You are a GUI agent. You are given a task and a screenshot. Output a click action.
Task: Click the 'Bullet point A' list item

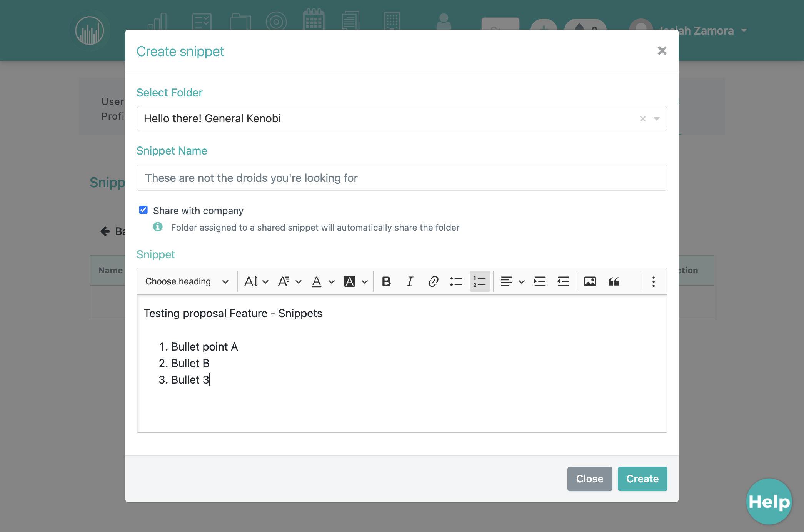click(x=204, y=347)
